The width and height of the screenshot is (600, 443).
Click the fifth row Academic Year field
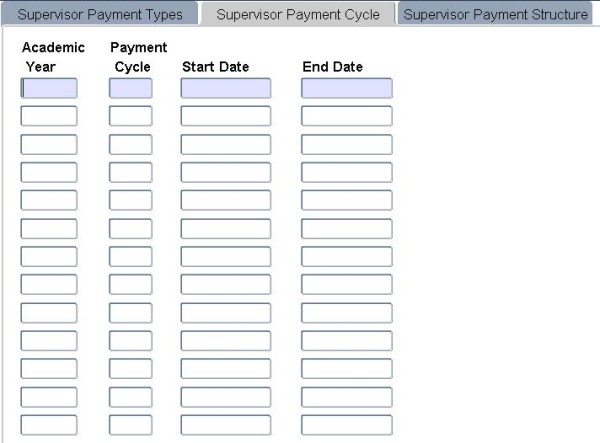point(49,200)
